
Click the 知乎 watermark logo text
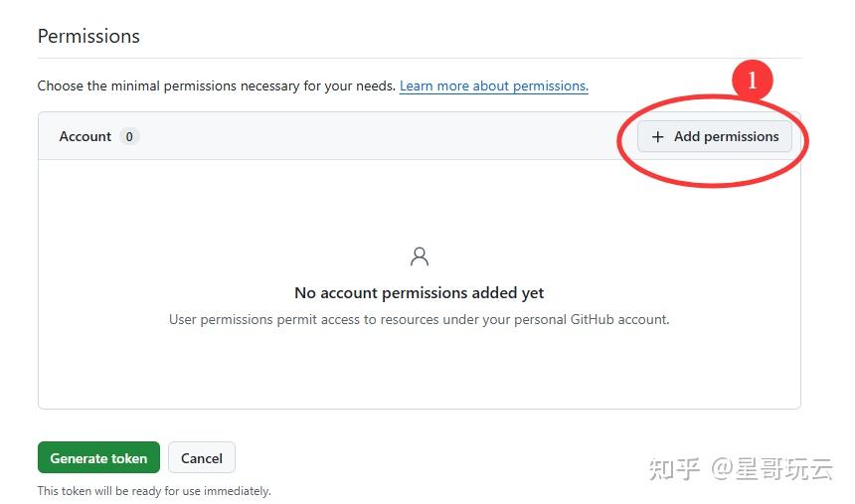point(675,468)
